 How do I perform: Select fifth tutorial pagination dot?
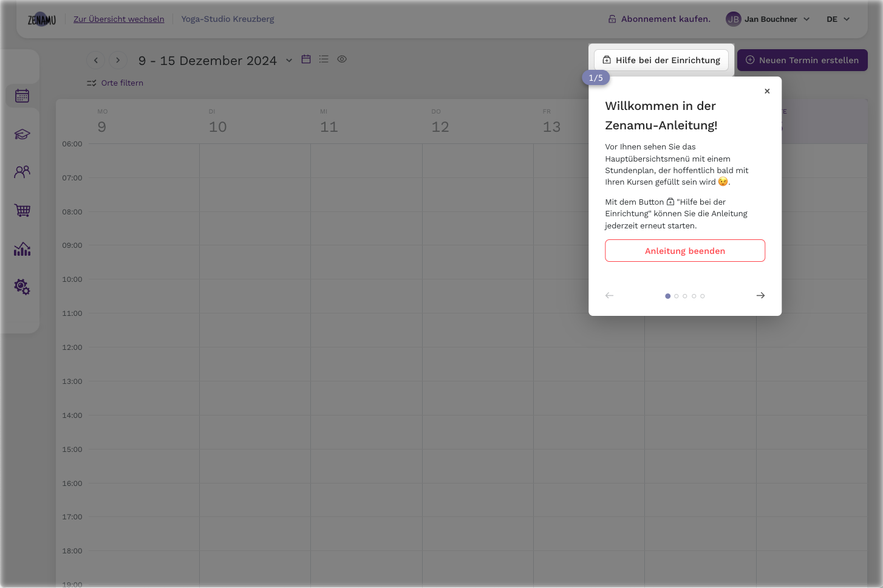point(703,296)
